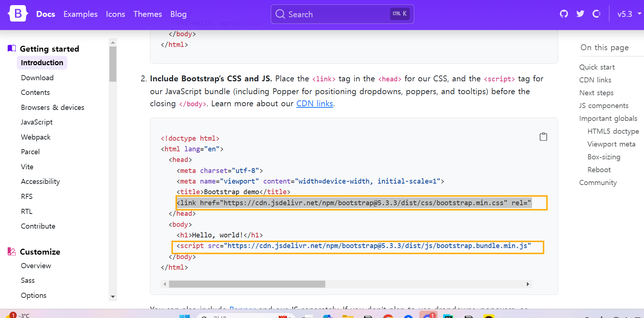Open the Parcel guide link

[x=30, y=152]
